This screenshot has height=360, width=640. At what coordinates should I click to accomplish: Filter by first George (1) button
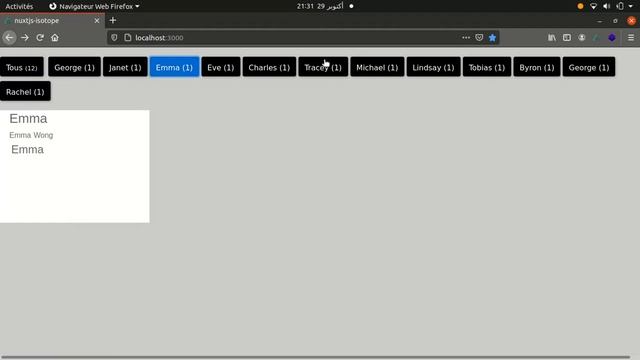click(74, 67)
